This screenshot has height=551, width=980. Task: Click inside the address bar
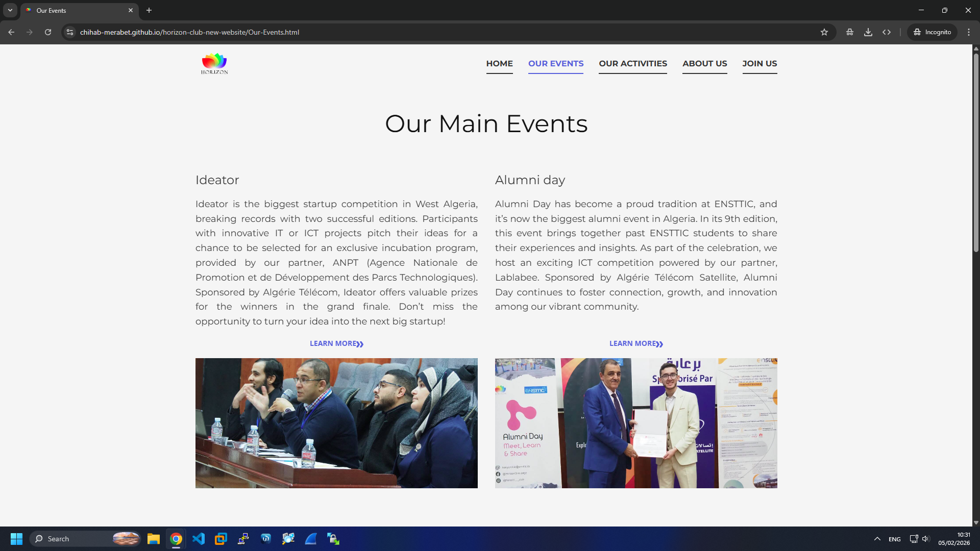tap(306, 32)
